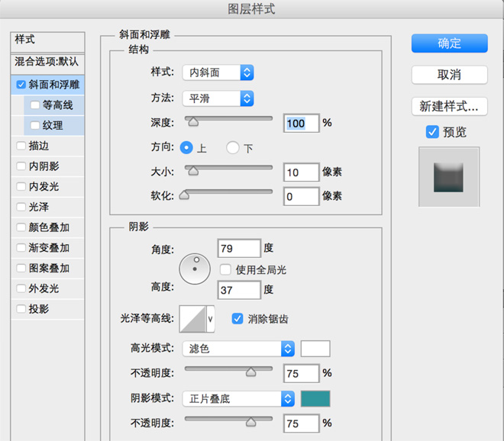Click the style preview thumbnail
Viewport: 504px width, 441px height.
pyautogui.click(x=449, y=177)
